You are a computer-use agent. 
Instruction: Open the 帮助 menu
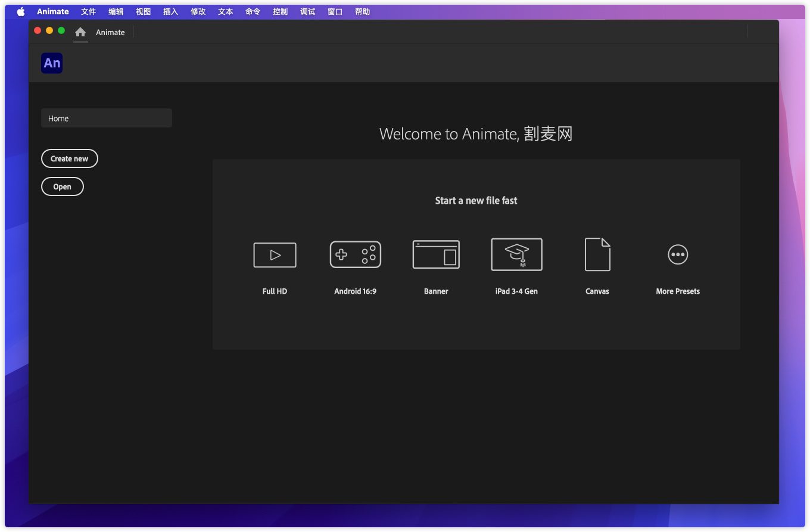[362, 11]
